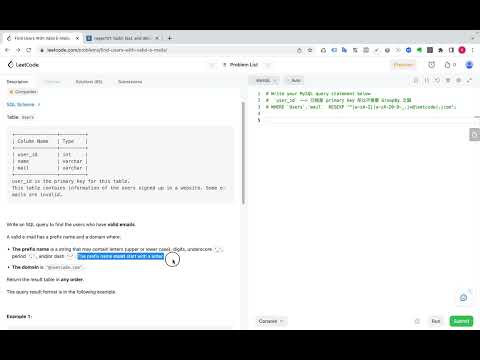
Task: Toggle the Auto setting in editor
Action: point(294,80)
